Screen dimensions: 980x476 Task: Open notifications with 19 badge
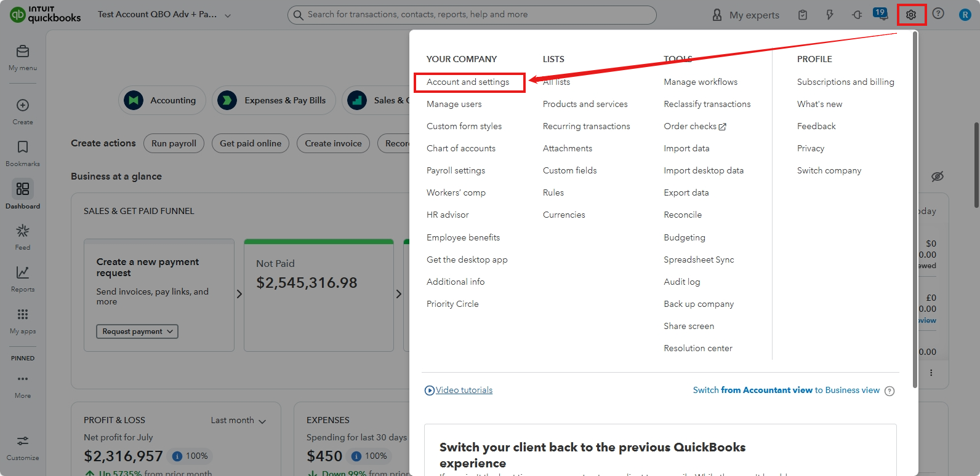(880, 13)
